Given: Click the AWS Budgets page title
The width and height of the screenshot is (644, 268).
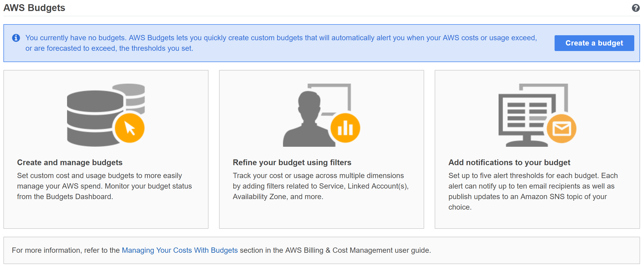Looking at the screenshot, I should click(34, 8).
